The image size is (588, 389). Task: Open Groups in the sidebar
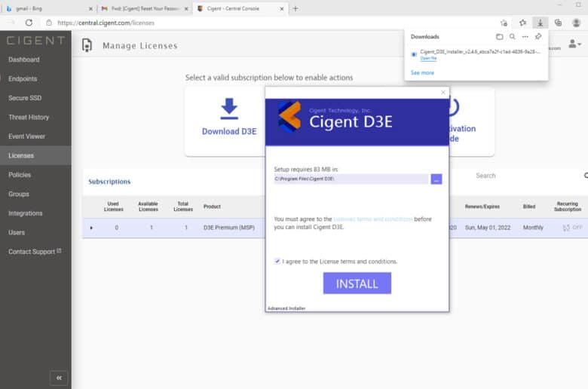[x=19, y=194]
